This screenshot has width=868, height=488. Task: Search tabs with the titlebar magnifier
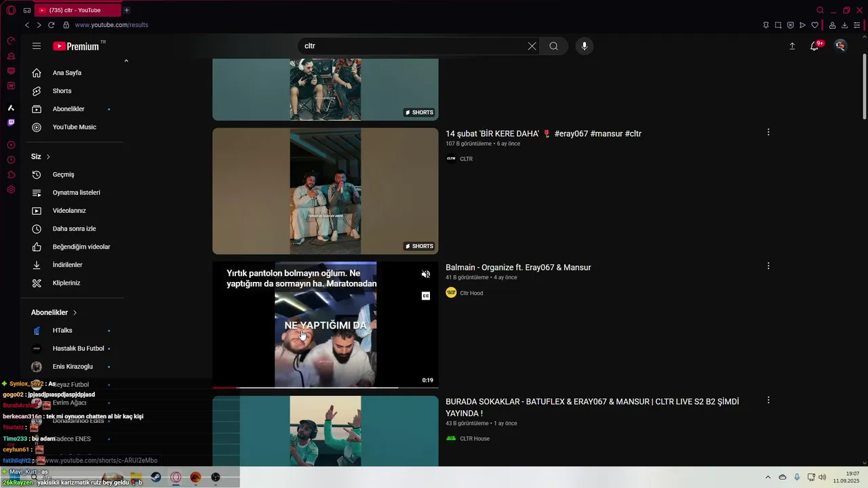pyautogui.click(x=820, y=10)
